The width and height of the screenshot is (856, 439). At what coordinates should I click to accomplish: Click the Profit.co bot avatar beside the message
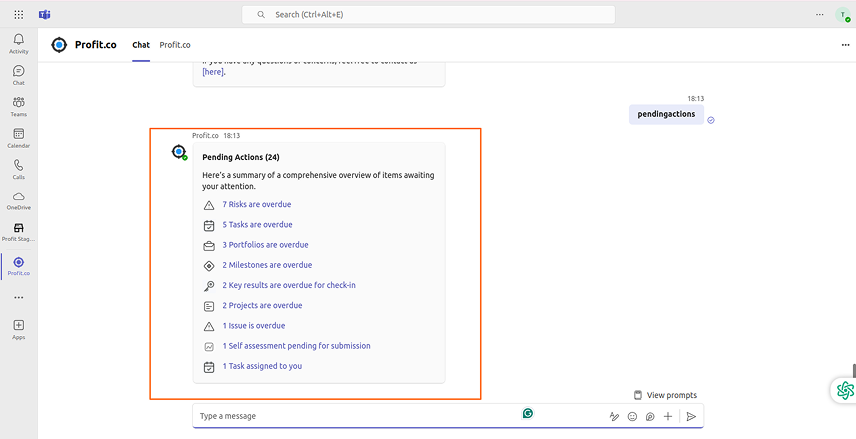coord(179,152)
